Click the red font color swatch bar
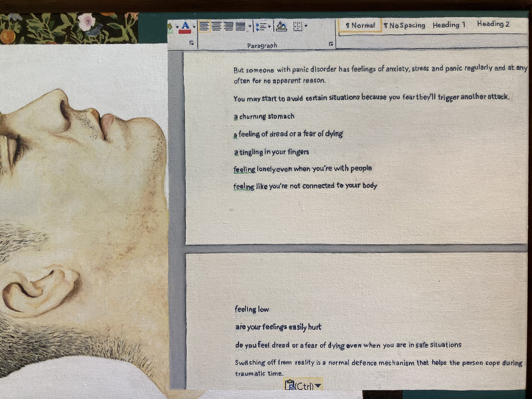The height and width of the screenshot is (399, 532). tap(185, 32)
